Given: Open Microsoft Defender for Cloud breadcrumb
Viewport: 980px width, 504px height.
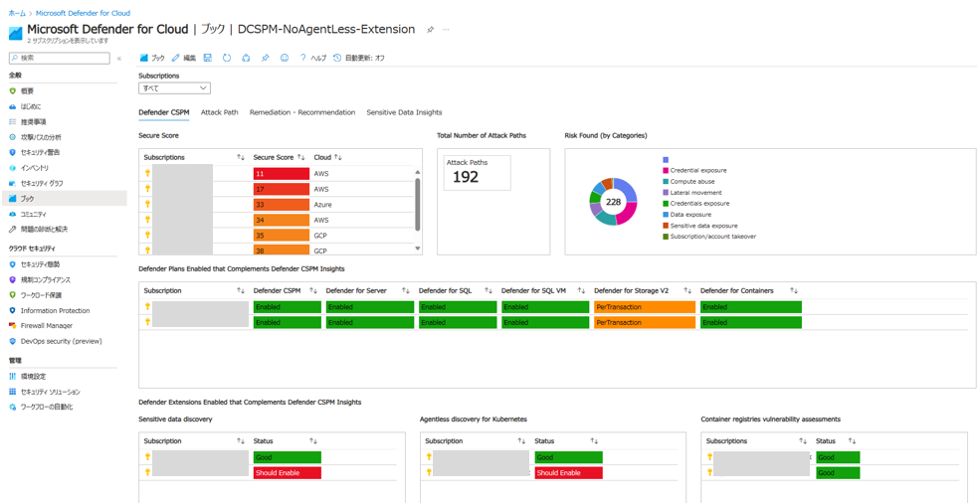Looking at the screenshot, I should [x=84, y=13].
